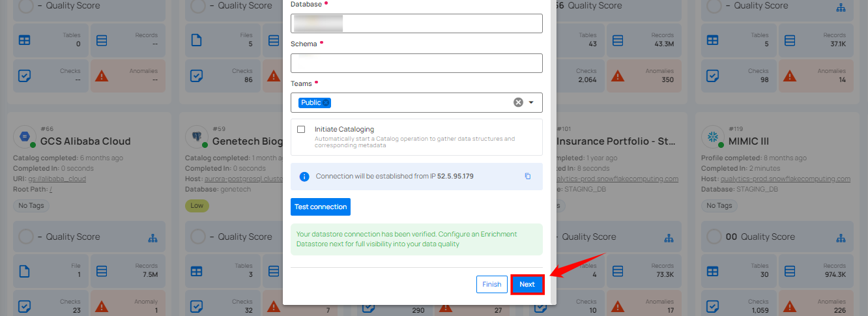
Task: Click the Anomalies warning icon showing 14
Action: [790, 76]
